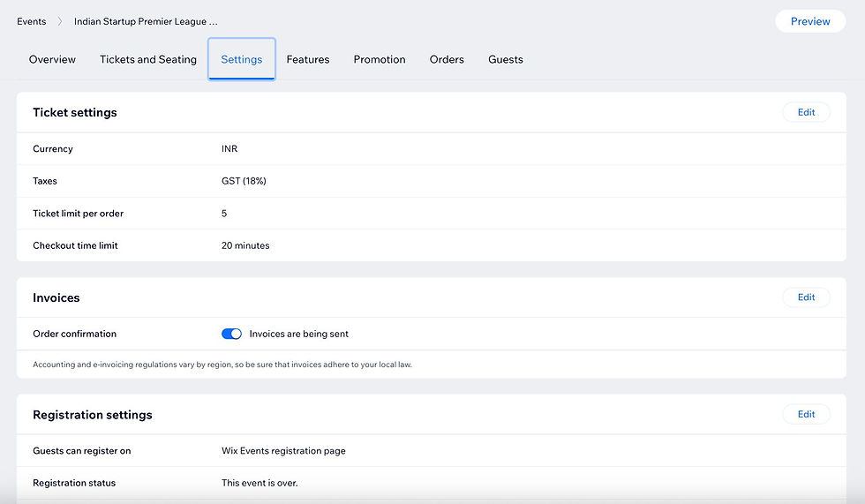Click This event is over status
The height and width of the screenshot is (504, 865).
(x=259, y=483)
